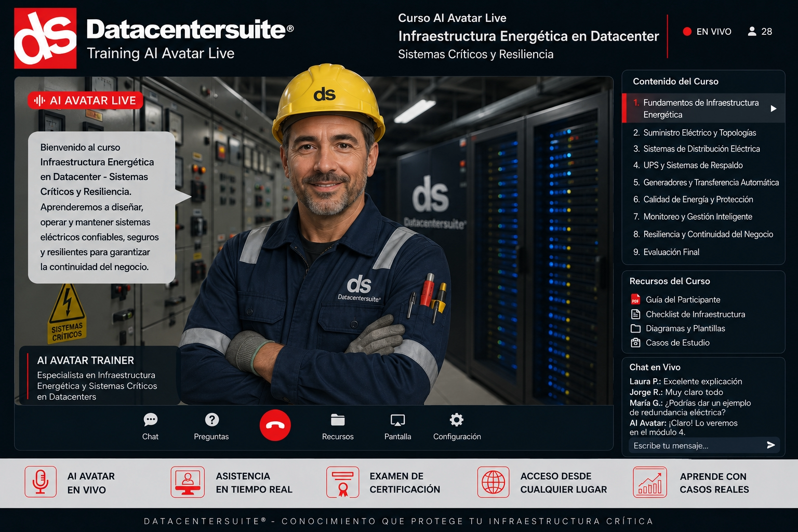798x532 pixels.
Task: Click the AI Avatar Live waveform icon
Action: [x=39, y=100]
